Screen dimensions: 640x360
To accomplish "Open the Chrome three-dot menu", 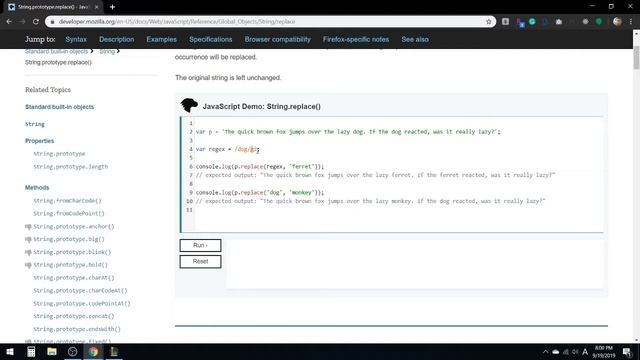I will (x=631, y=22).
